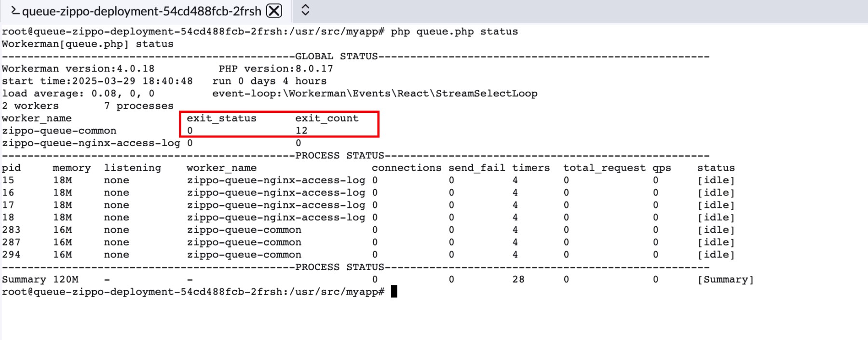
Task: Click the terminal prompt icon in tab
Action: [15, 11]
